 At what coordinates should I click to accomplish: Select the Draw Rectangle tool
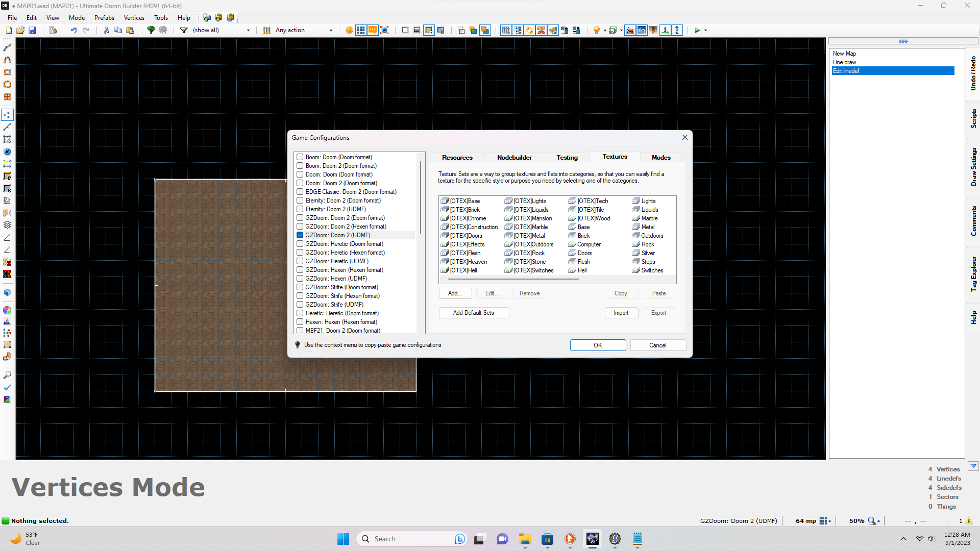click(7, 72)
